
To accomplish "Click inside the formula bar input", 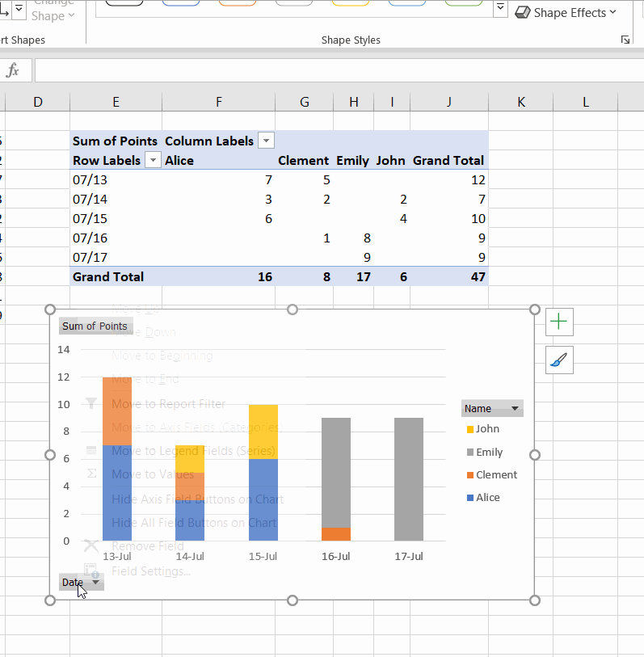I will click(339, 70).
